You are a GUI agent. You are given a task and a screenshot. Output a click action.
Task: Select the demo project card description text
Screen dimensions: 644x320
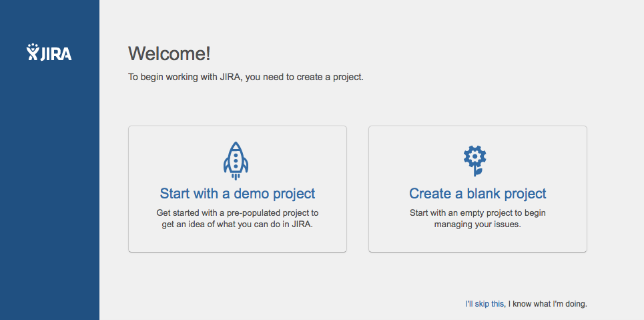[238, 219]
